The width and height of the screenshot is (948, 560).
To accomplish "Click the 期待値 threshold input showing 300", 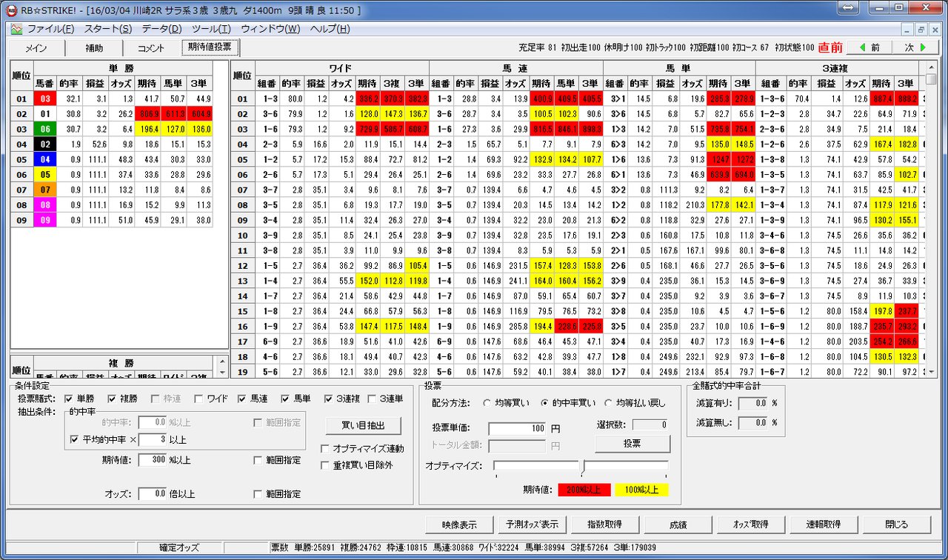I will click(x=152, y=460).
